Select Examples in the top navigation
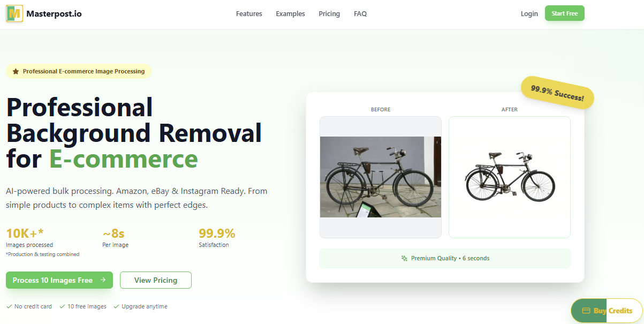This screenshot has width=644, height=324. pyautogui.click(x=290, y=13)
